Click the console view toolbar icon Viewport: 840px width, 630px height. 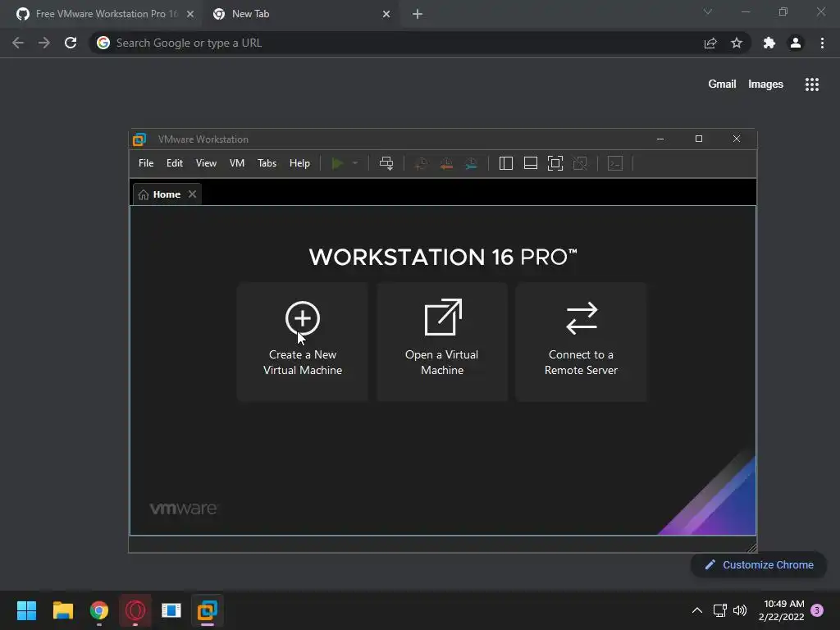click(615, 163)
